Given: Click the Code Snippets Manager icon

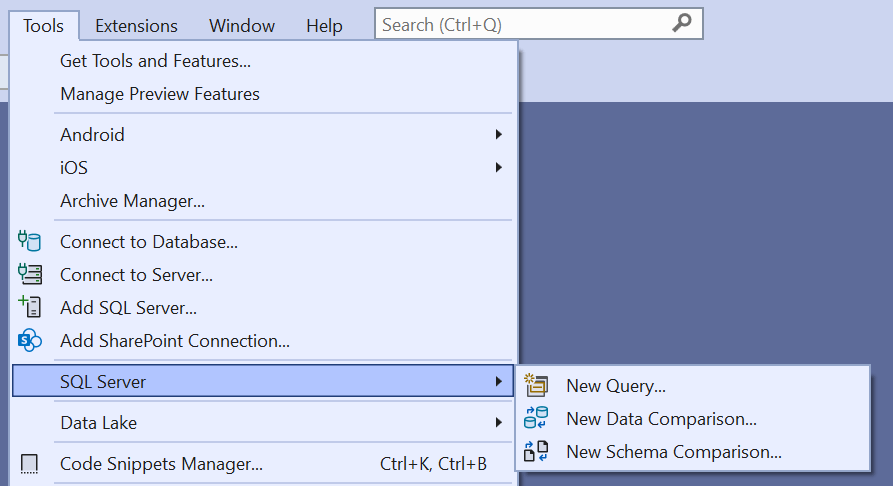Looking at the screenshot, I should (30, 463).
